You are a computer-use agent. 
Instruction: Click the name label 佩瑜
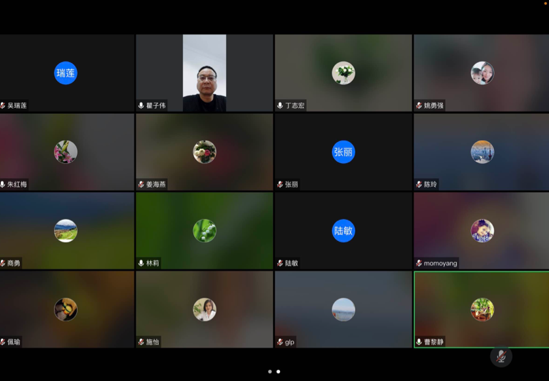pyautogui.click(x=14, y=342)
